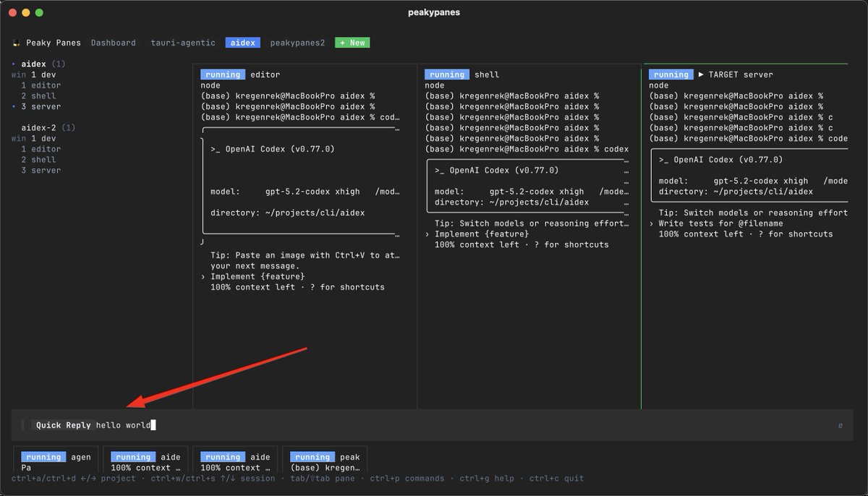The width and height of the screenshot is (868, 496).
Task: Open the tauri-agentic tab
Action: pos(182,42)
